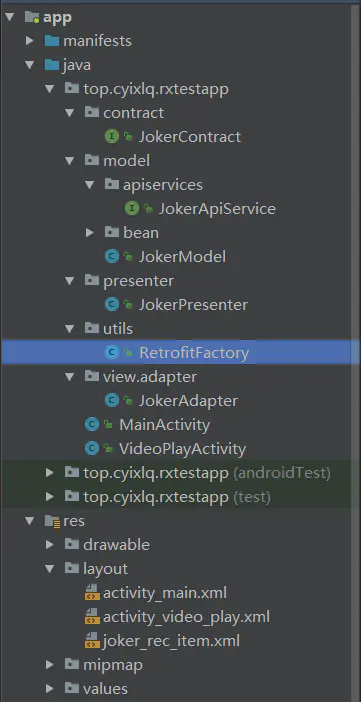
Task: Click the interface icon beside JokerApiService
Action: coord(132,208)
